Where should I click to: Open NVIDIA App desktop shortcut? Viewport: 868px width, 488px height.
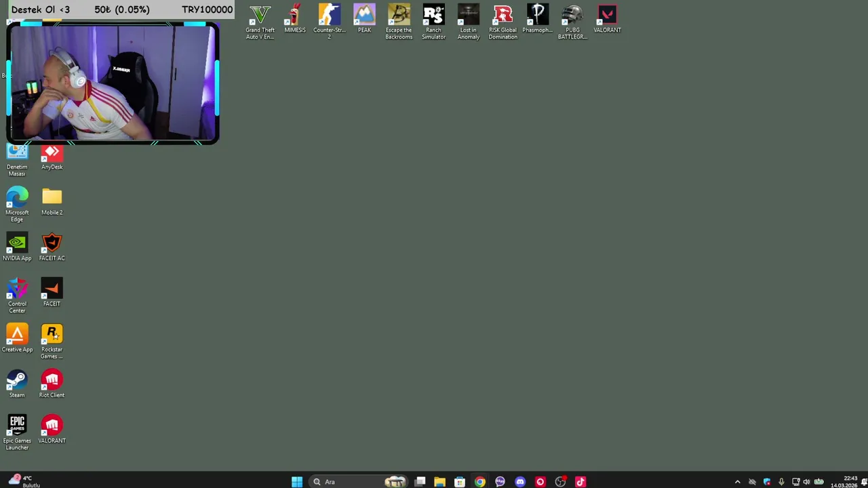click(x=17, y=247)
